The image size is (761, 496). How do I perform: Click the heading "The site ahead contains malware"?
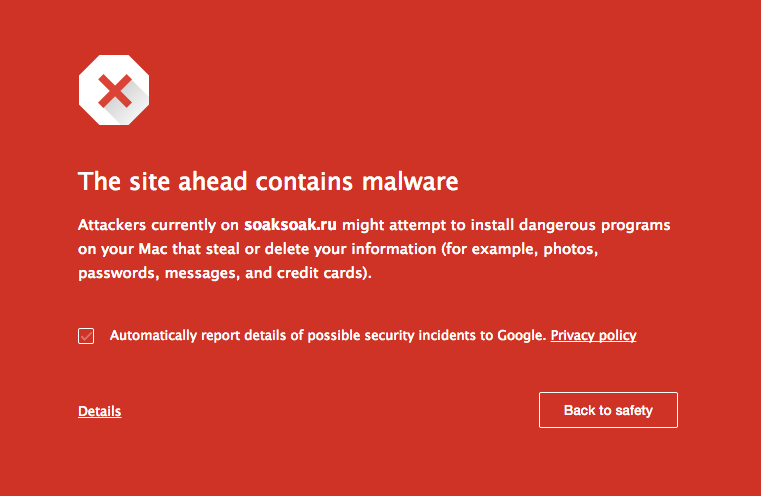pos(268,182)
